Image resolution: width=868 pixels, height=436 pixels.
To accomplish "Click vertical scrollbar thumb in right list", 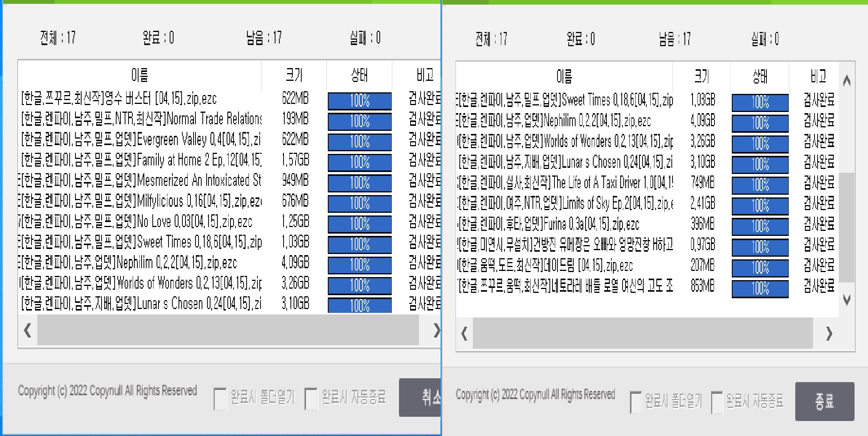I will point(846,227).
